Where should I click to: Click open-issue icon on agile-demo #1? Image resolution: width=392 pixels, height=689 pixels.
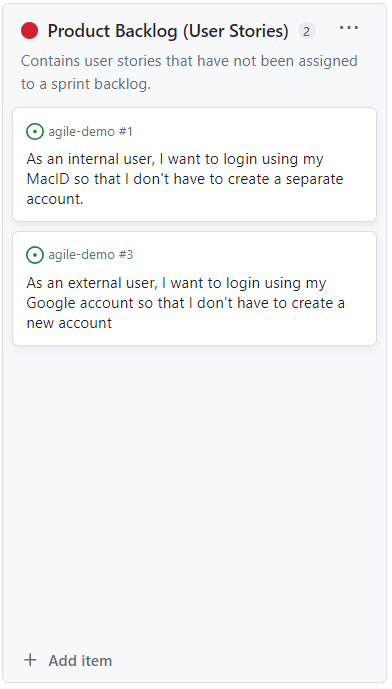coord(35,131)
